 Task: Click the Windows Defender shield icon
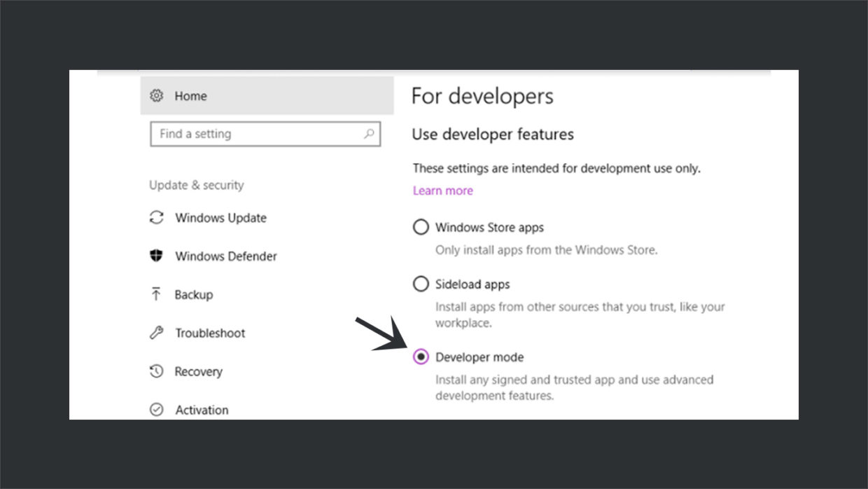[x=157, y=256]
